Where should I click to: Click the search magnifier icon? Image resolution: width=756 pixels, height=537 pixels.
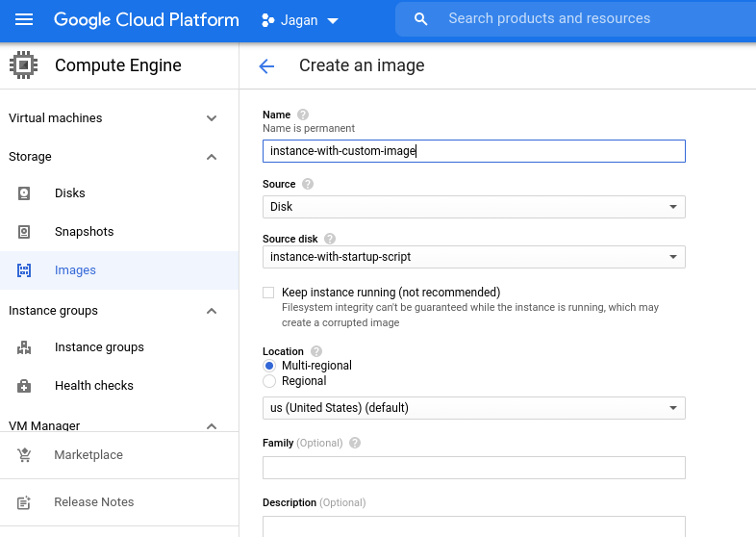pos(420,19)
